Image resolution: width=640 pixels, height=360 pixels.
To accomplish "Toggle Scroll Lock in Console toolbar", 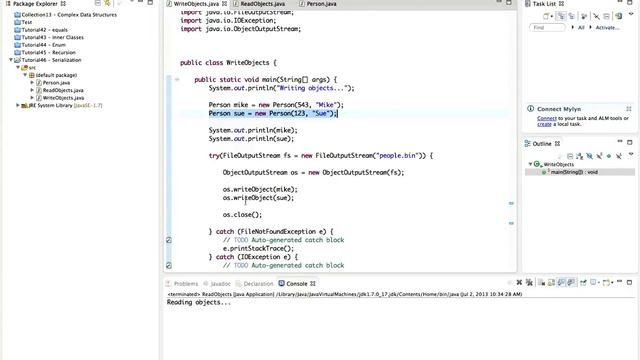I will [551, 282].
